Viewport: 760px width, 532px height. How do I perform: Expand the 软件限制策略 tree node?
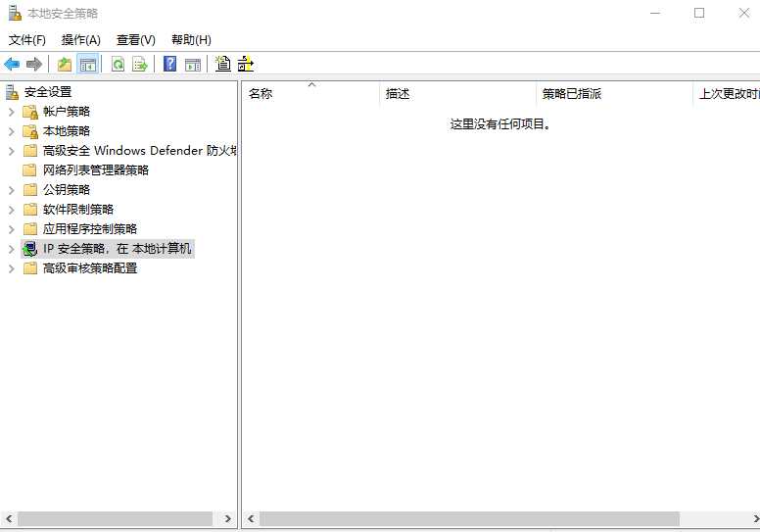[11, 210]
